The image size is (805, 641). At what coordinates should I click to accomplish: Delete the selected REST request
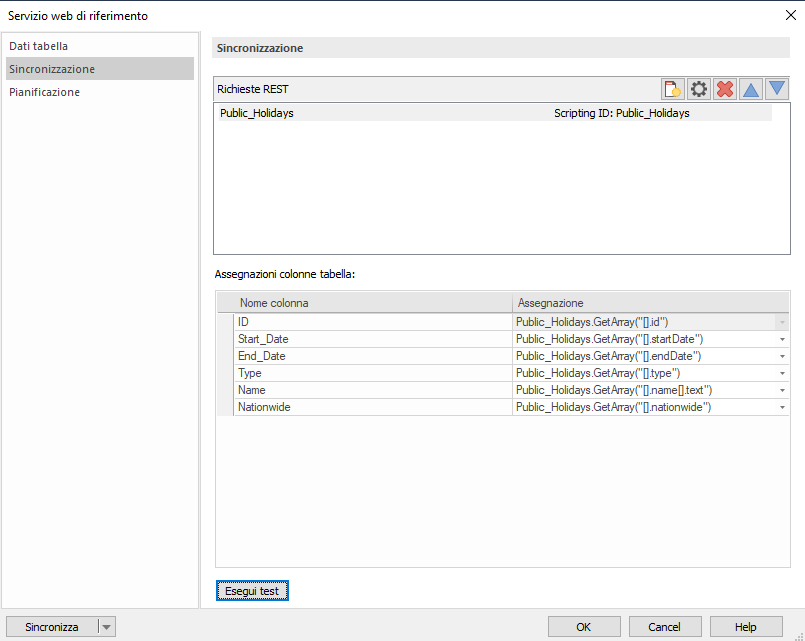tap(724, 89)
